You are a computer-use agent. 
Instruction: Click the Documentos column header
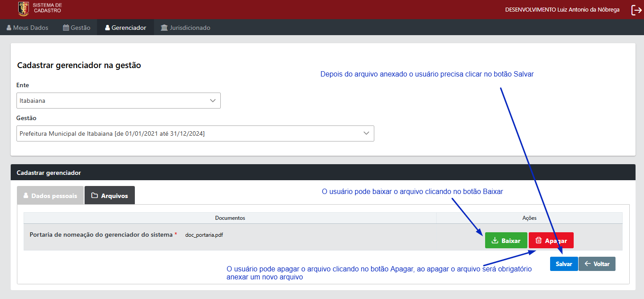click(230, 218)
